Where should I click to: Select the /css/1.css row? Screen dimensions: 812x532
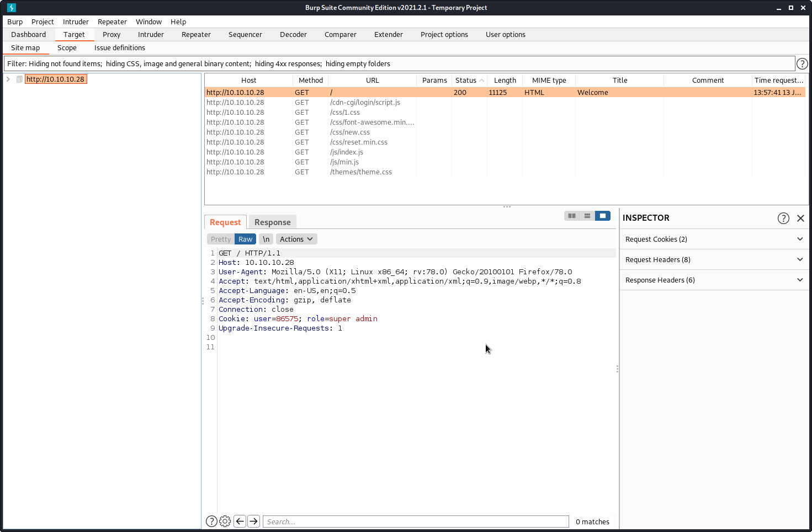505,113
